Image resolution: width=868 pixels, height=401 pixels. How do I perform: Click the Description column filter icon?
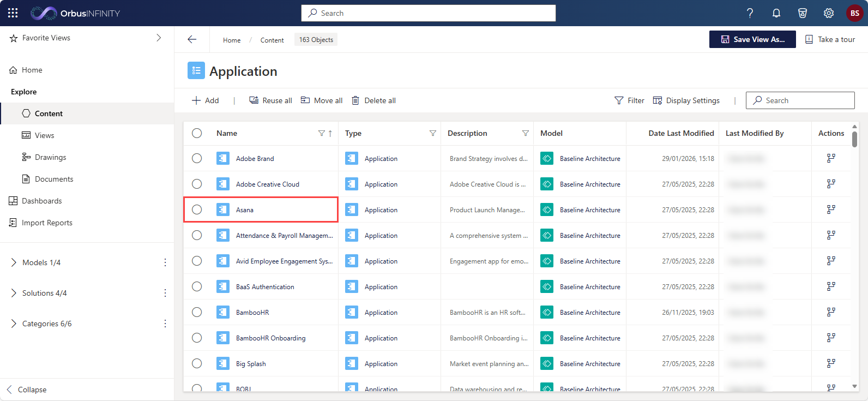click(526, 133)
